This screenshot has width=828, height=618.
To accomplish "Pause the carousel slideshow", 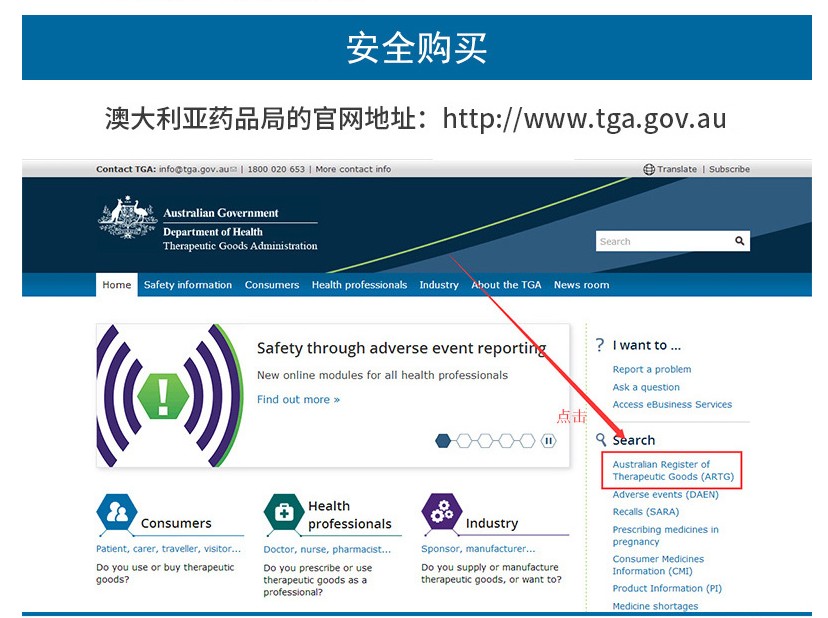I will [x=548, y=441].
